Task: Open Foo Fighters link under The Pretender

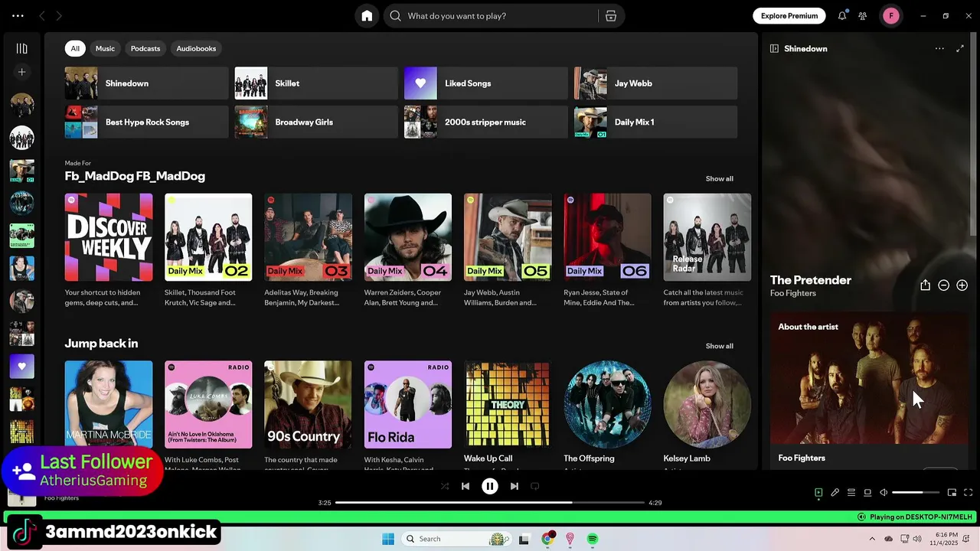Action: point(793,293)
